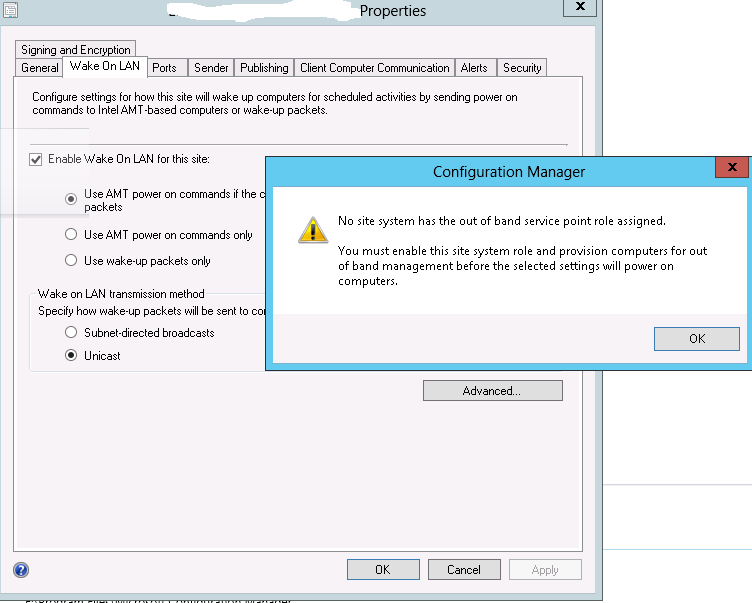752x603 pixels.
Task: Choose Unicast transmission method
Action: point(71,355)
